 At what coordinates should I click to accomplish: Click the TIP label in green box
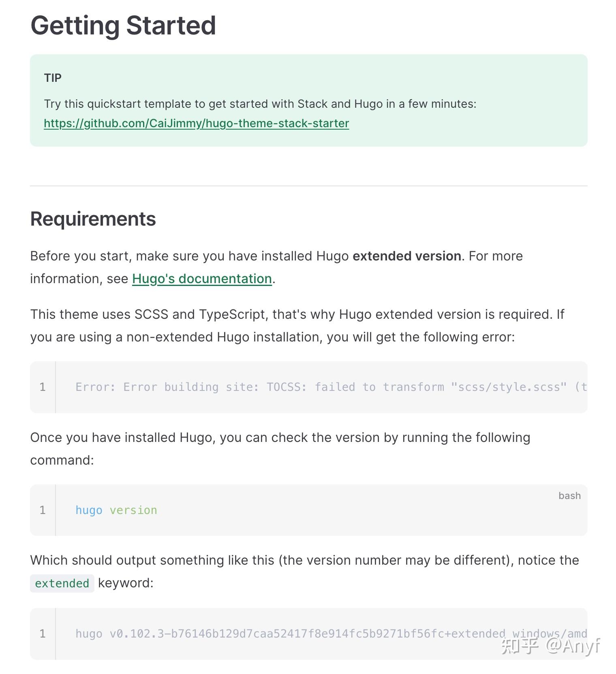coord(53,78)
